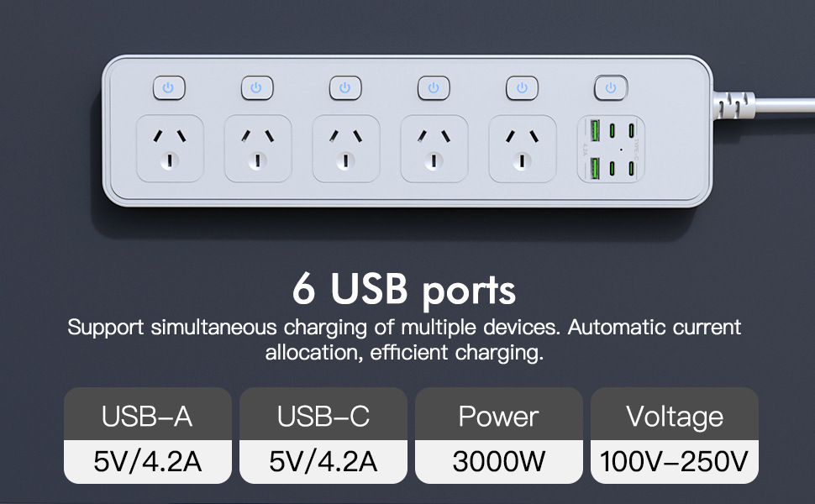The image size is (815, 504).
Task: Click the Voltage 100V-250V spec box
Action: 675,435
